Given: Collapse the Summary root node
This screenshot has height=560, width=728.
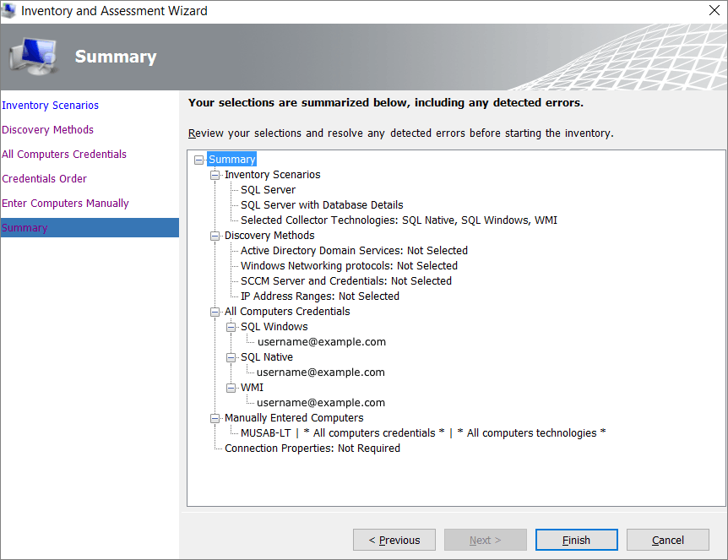Looking at the screenshot, I should (x=198, y=160).
